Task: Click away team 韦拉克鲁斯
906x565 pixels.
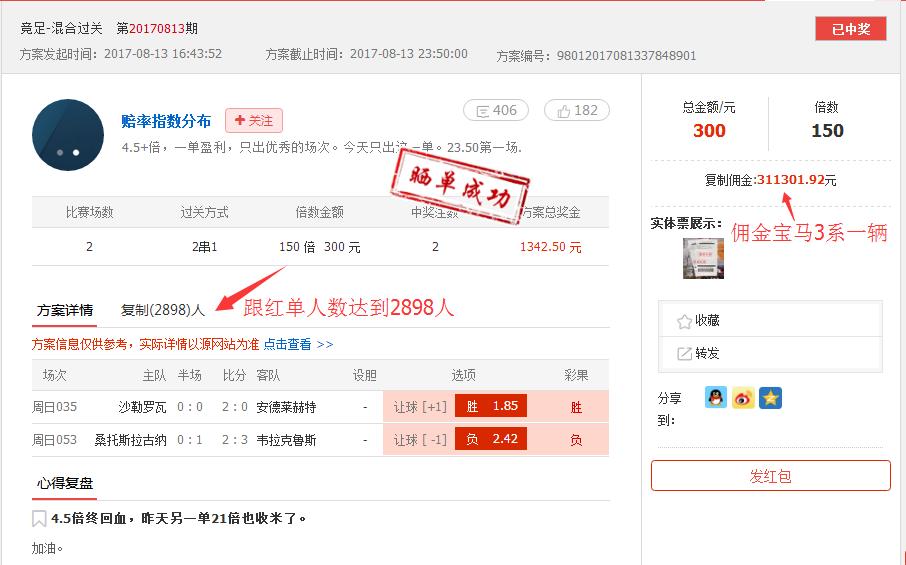Action: [x=286, y=440]
